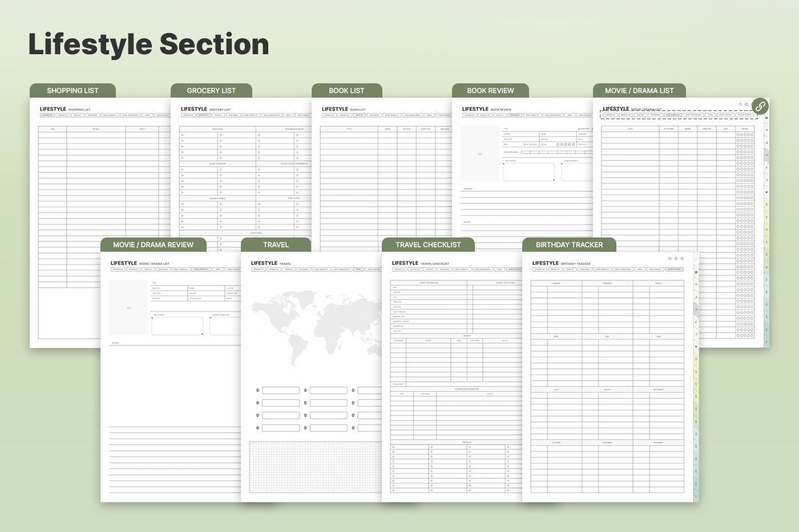Click the heart side tab on Birthday Tracker page

(696, 346)
